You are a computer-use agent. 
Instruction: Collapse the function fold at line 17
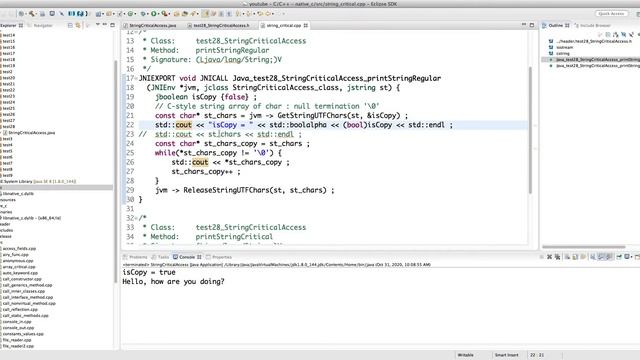(x=136, y=78)
